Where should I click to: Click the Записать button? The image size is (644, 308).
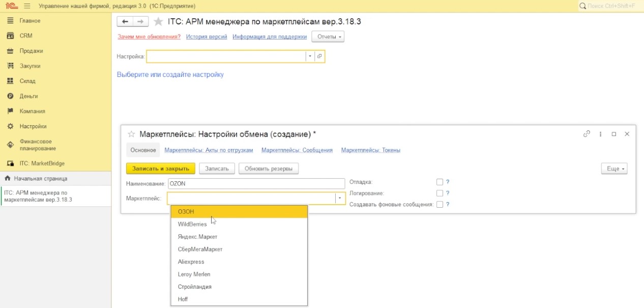(x=217, y=169)
